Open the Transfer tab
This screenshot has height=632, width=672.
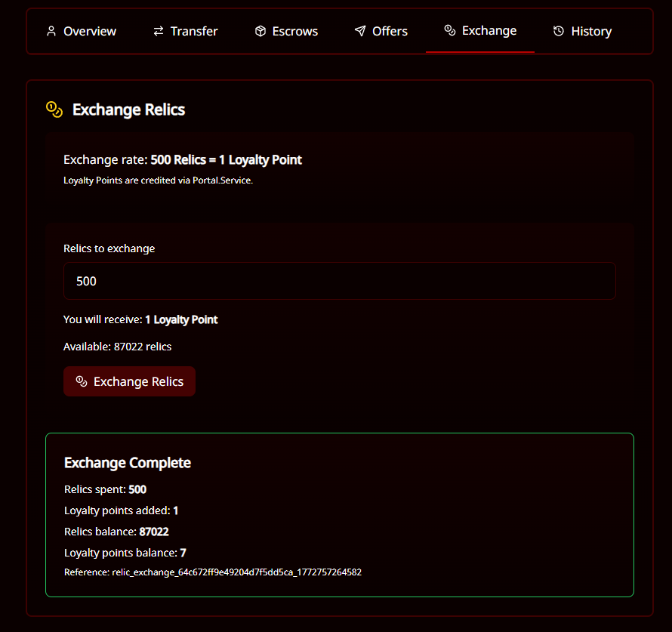tap(194, 31)
